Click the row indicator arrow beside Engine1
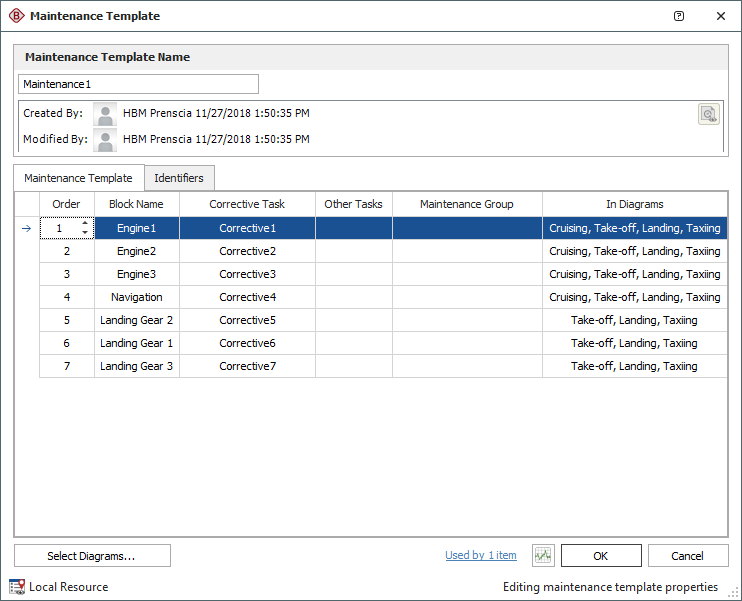 [26, 228]
